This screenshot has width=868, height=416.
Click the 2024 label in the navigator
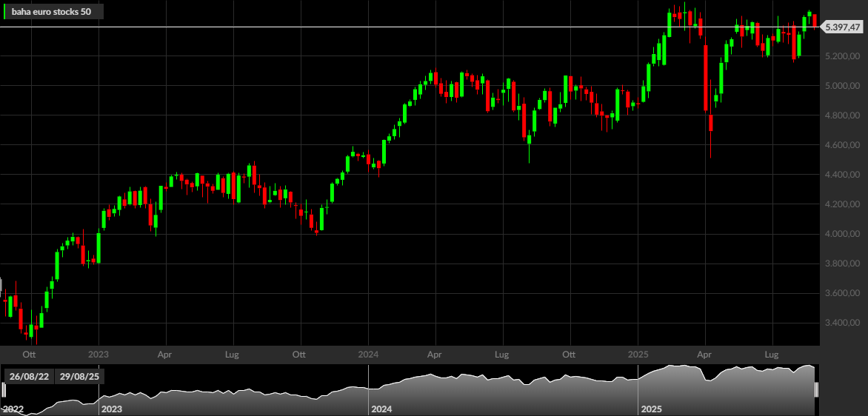point(381,409)
